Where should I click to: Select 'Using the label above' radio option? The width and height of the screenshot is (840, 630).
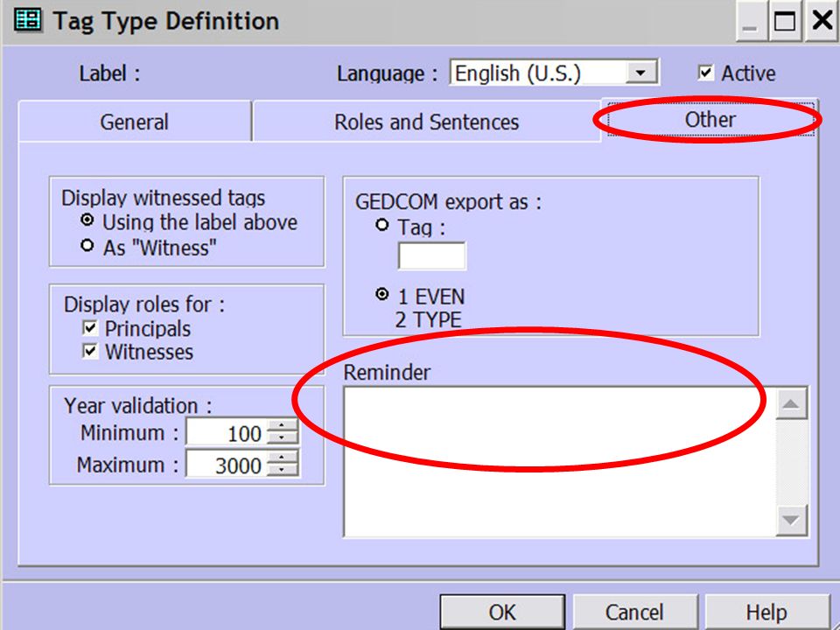coord(87,221)
